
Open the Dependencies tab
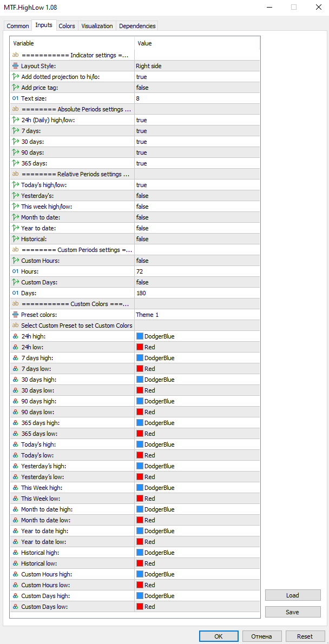(137, 26)
